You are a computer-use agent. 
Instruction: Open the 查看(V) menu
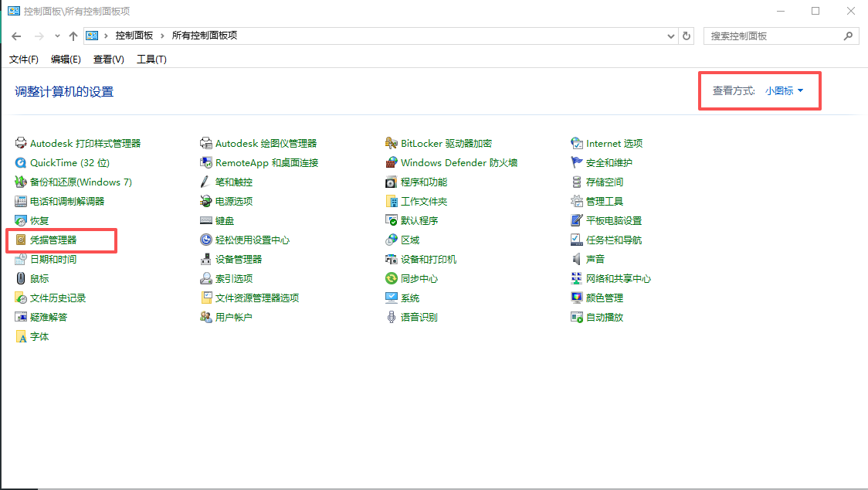[x=108, y=60]
